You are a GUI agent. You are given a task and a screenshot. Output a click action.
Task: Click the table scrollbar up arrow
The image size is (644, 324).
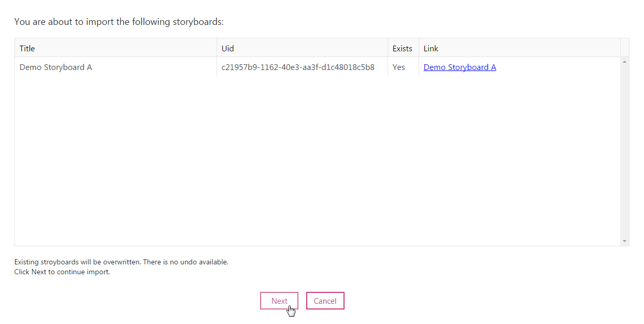pos(625,62)
